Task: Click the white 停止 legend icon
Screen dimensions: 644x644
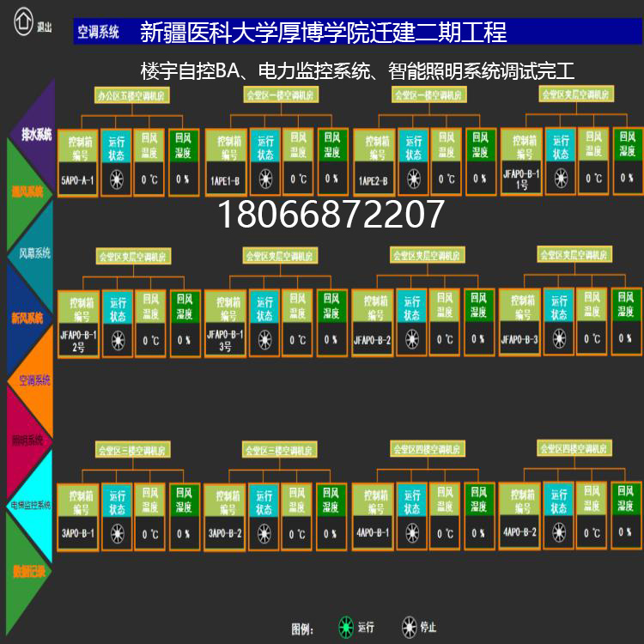Action: click(410, 627)
